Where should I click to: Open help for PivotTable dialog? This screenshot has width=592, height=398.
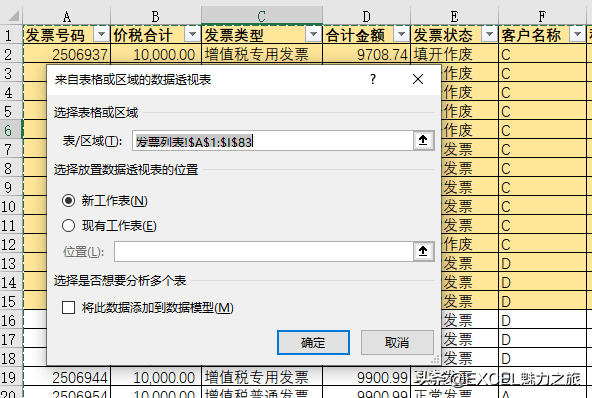pyautogui.click(x=373, y=79)
